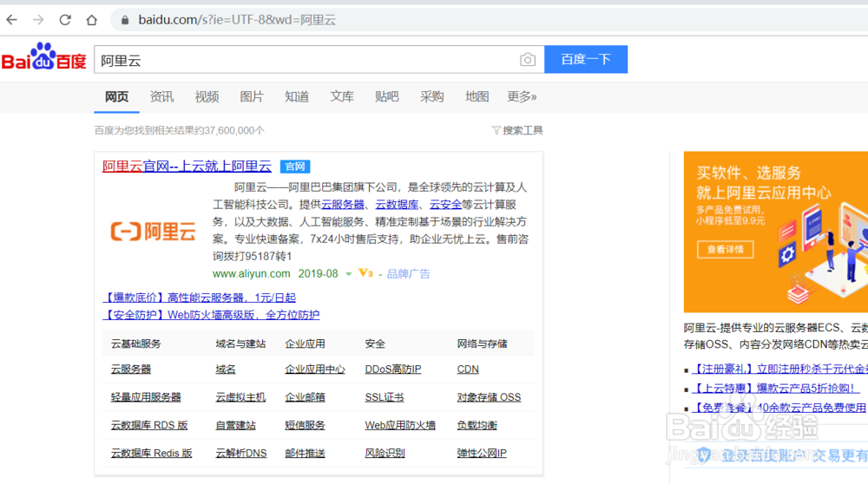Open the 知道 tab

tap(297, 97)
